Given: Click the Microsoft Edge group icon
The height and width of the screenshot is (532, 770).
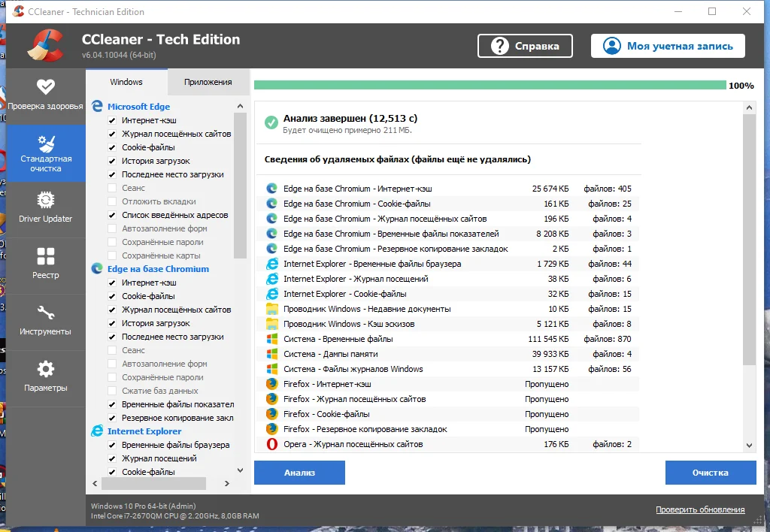Looking at the screenshot, I should [97, 106].
